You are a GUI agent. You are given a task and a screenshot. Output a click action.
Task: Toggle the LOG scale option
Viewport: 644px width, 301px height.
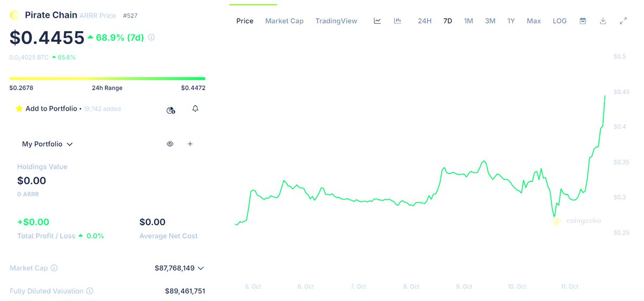click(x=560, y=21)
